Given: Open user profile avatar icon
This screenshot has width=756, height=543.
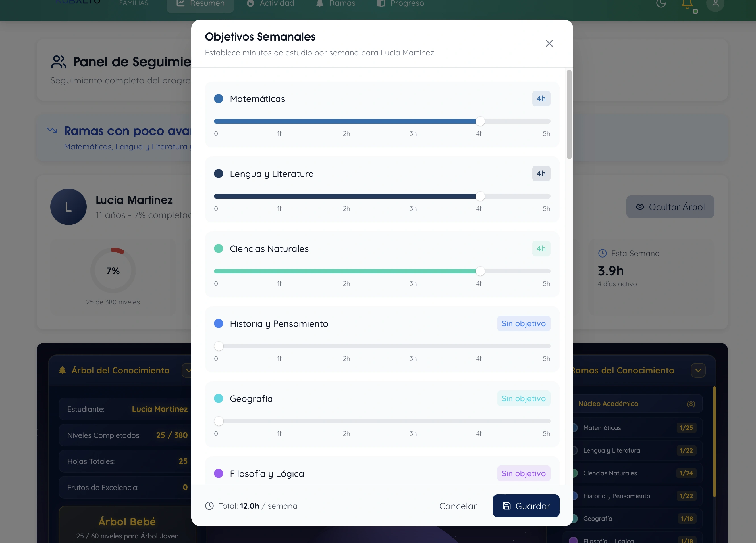Looking at the screenshot, I should coord(715,4).
